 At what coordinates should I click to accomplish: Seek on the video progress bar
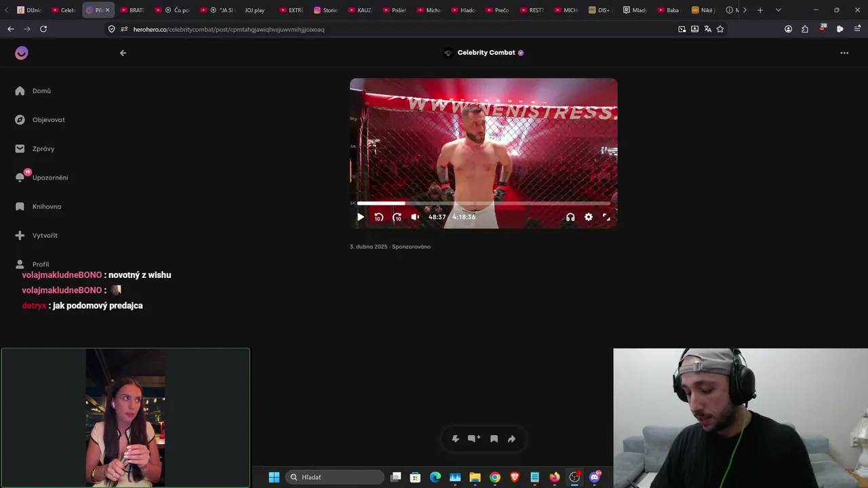484,203
